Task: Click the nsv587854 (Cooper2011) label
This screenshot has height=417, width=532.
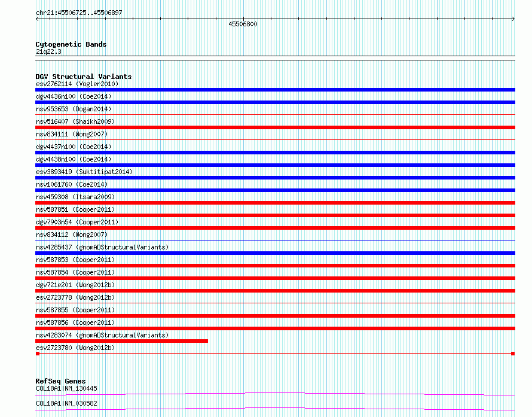Action: click(x=75, y=272)
